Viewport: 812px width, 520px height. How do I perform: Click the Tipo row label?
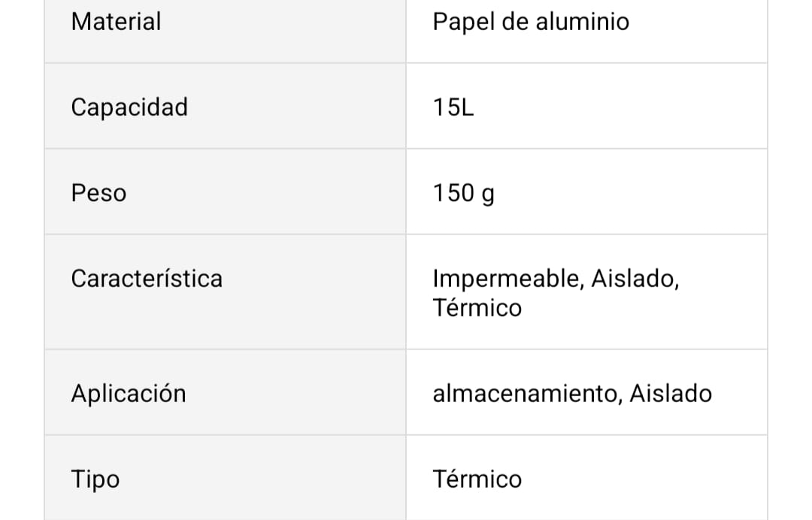(x=95, y=479)
